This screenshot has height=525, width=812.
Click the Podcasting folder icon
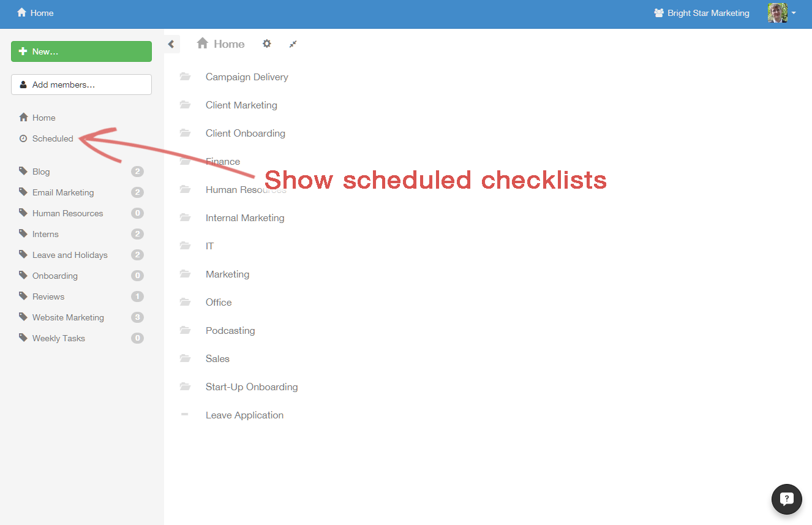coord(185,331)
